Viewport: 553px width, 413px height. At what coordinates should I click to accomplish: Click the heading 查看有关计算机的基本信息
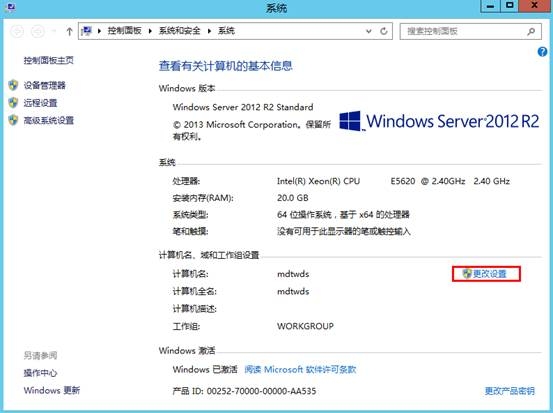tap(226, 66)
